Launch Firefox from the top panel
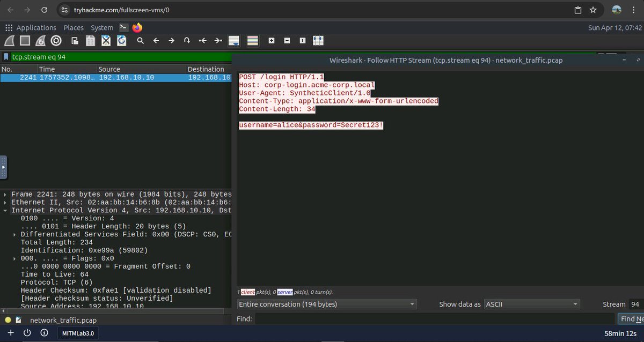The height and width of the screenshot is (342, 644). point(137,27)
